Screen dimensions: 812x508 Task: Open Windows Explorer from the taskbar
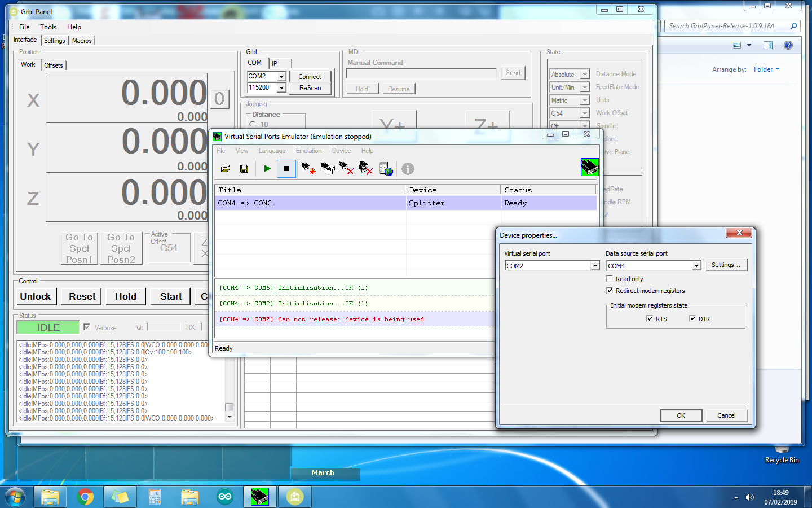click(x=50, y=497)
